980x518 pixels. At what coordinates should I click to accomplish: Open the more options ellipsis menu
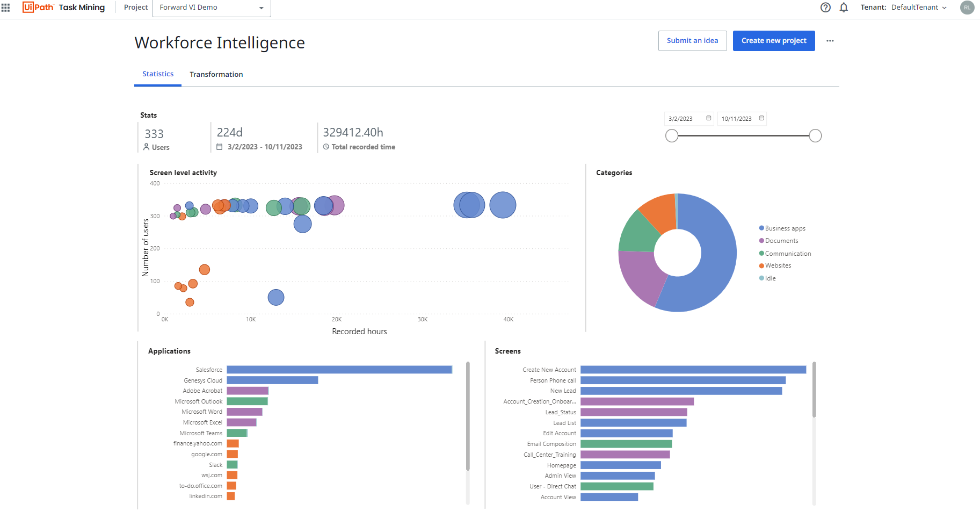point(830,41)
